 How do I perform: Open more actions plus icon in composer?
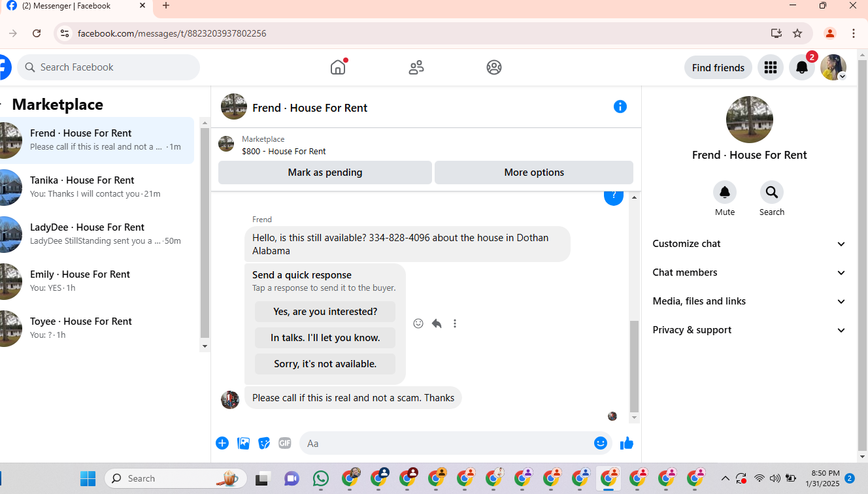click(222, 443)
